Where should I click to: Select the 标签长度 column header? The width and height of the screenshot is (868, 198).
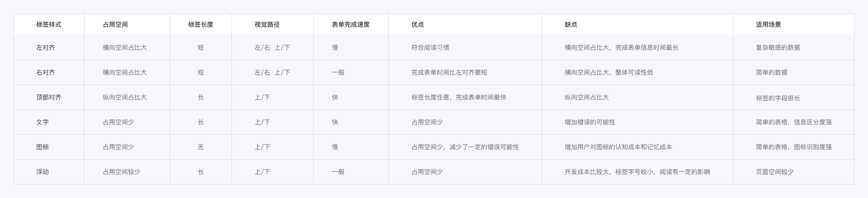(x=201, y=24)
